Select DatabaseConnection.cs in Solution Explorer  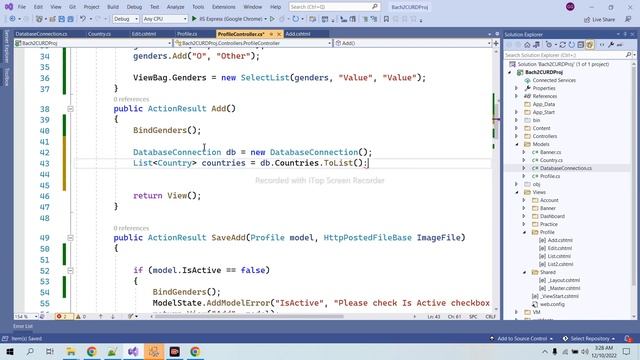point(566,168)
